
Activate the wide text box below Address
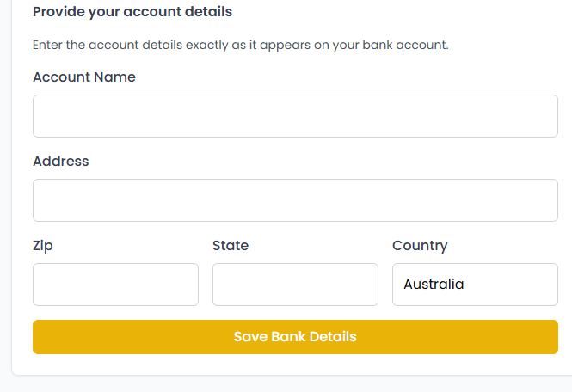pos(295,200)
